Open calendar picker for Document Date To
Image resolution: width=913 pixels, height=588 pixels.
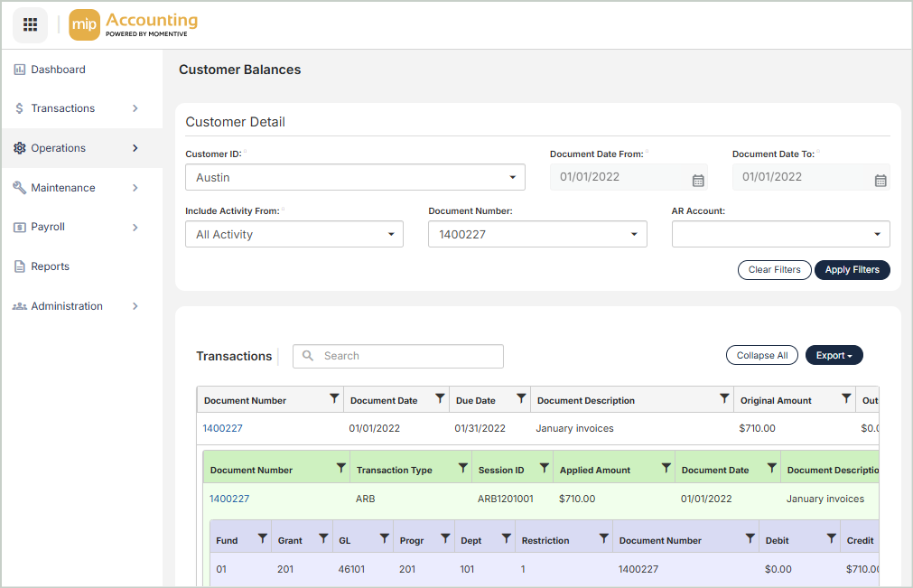[880, 180]
